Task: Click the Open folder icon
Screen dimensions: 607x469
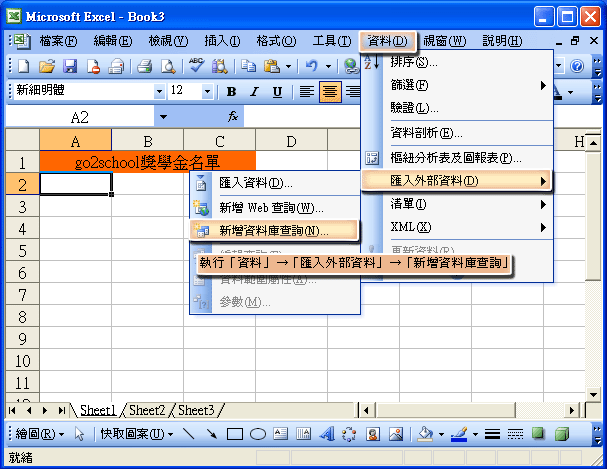Action: tap(47, 66)
